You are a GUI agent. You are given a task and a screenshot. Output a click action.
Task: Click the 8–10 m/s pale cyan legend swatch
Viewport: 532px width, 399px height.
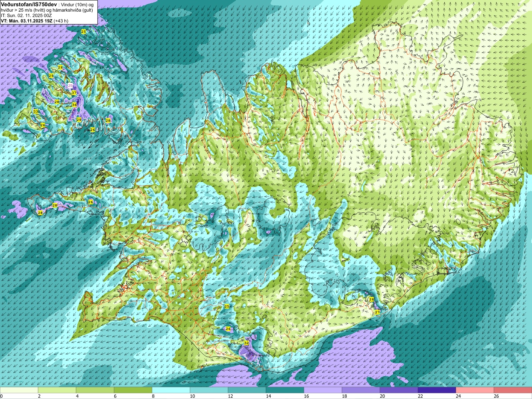(x=171, y=390)
